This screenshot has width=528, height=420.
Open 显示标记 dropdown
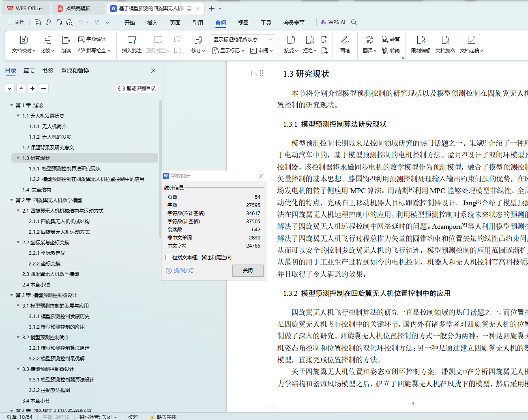coord(228,51)
